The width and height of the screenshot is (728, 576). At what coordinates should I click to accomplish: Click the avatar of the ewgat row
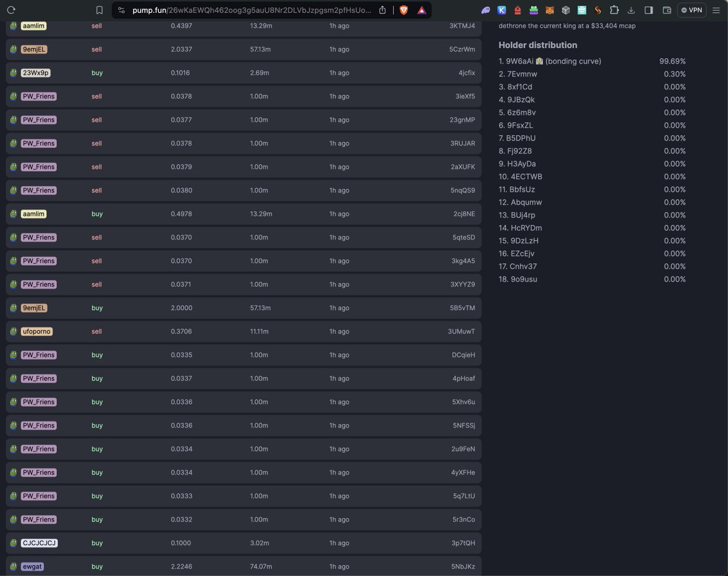tap(13, 566)
